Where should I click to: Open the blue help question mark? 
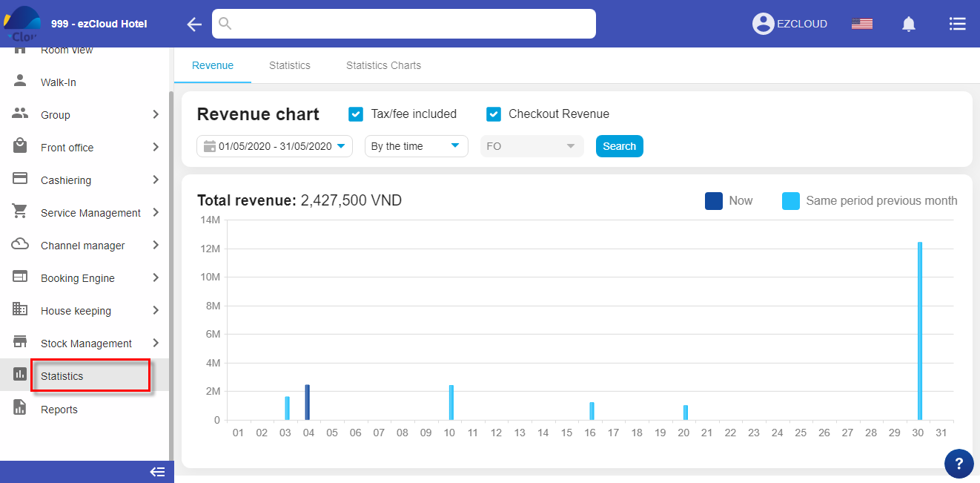pos(959,464)
